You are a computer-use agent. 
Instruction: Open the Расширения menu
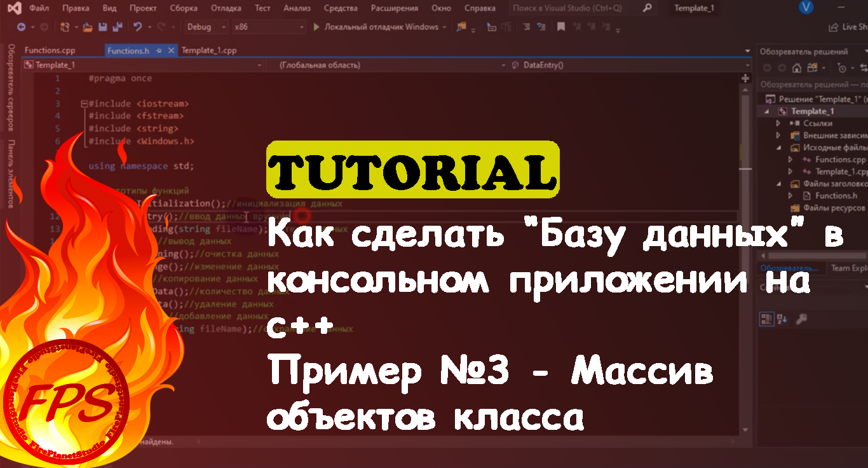click(393, 8)
